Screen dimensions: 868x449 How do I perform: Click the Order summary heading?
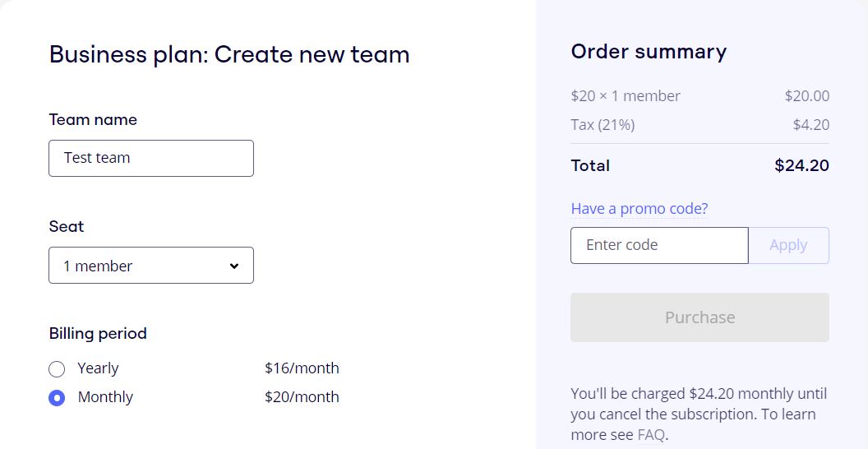[649, 52]
